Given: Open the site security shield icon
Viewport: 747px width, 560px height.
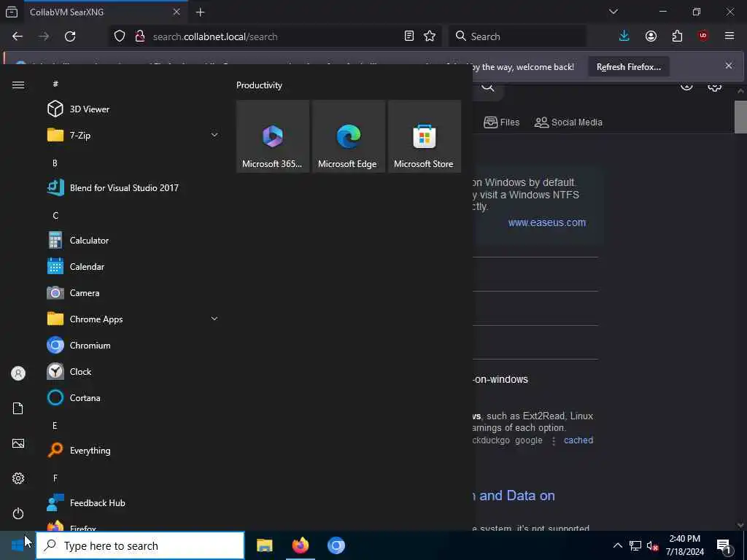Looking at the screenshot, I should coord(120,36).
